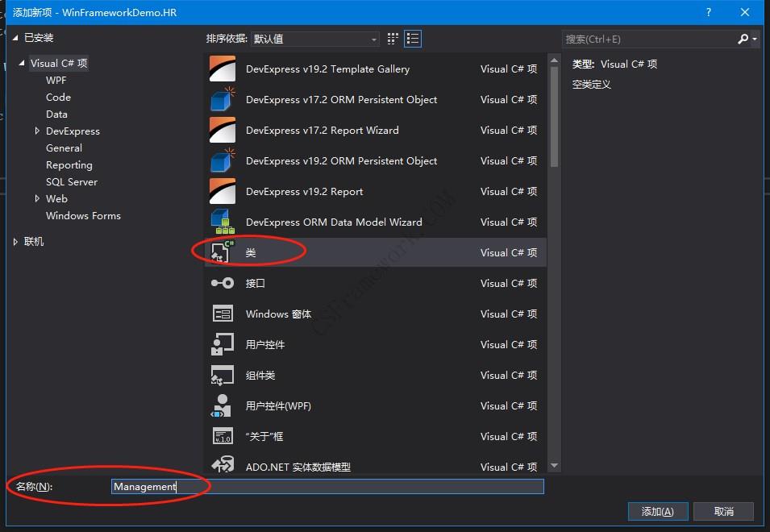This screenshot has height=532, width=770.
Task: Click the 添加(A) add button
Action: tap(657, 512)
